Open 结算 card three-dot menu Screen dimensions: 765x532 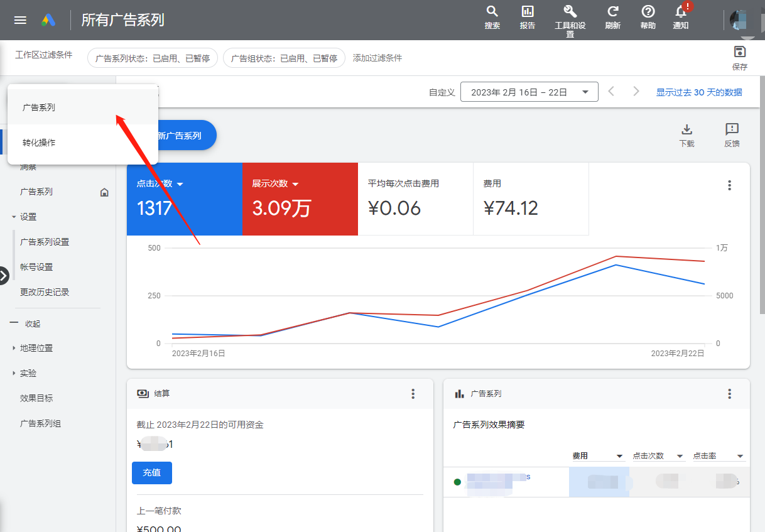pos(413,394)
